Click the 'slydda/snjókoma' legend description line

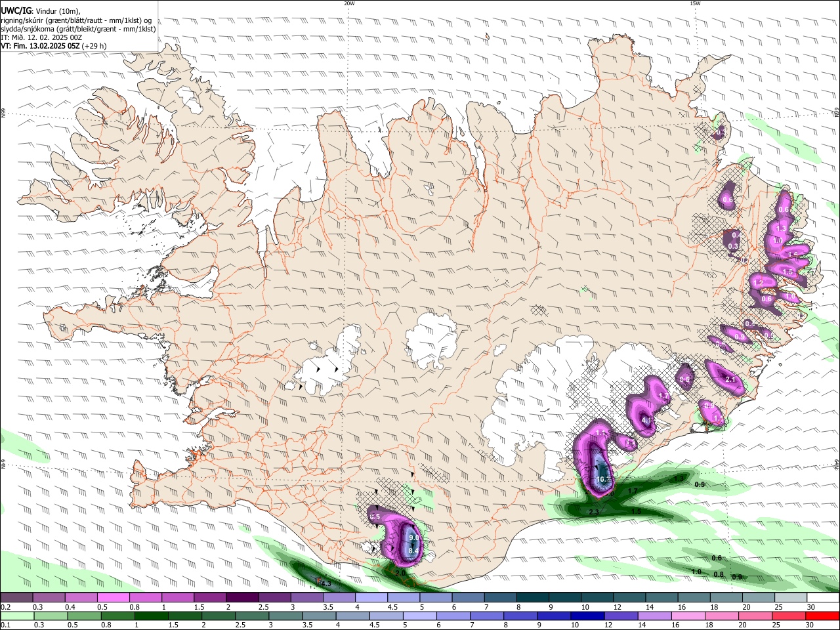coord(79,29)
